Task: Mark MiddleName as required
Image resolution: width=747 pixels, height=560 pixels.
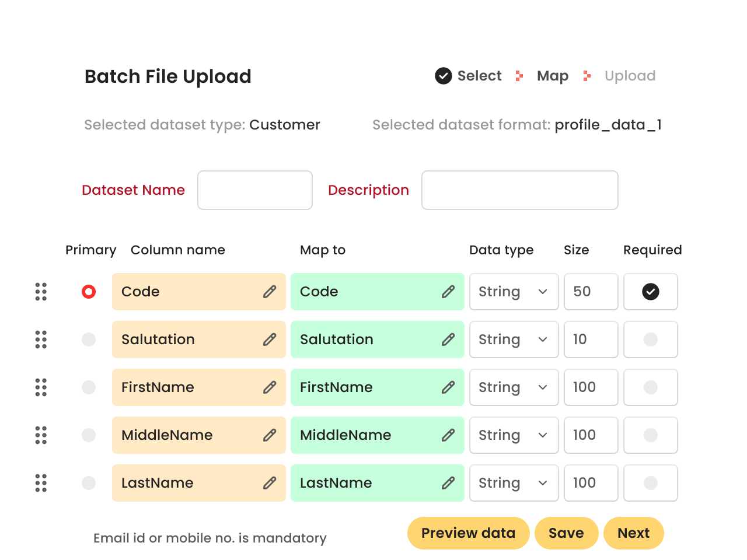Action: (650, 435)
